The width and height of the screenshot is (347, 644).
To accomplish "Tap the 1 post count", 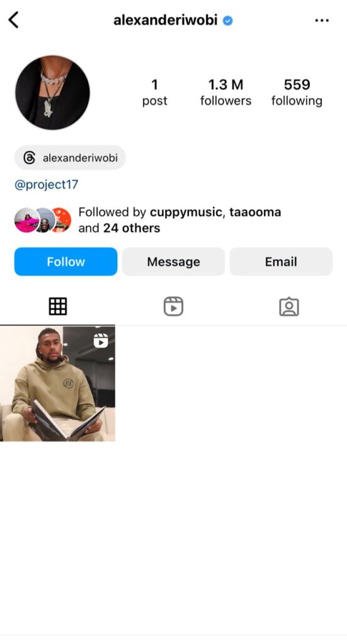I will pos(154,92).
